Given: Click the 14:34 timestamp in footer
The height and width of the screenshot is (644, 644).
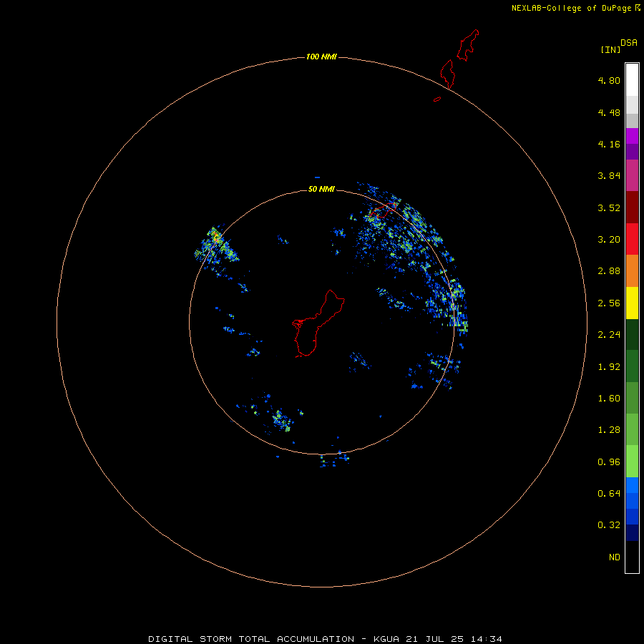Looking at the screenshot, I should [x=487, y=639].
